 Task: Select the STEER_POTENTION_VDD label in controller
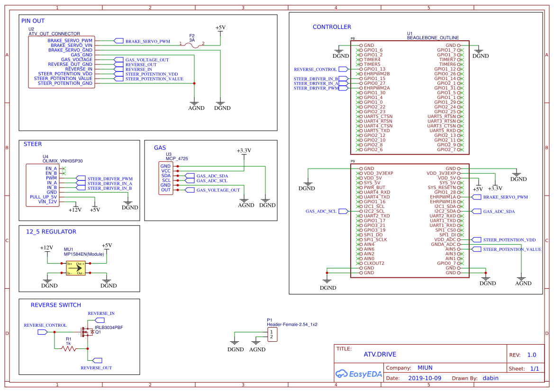click(x=506, y=240)
